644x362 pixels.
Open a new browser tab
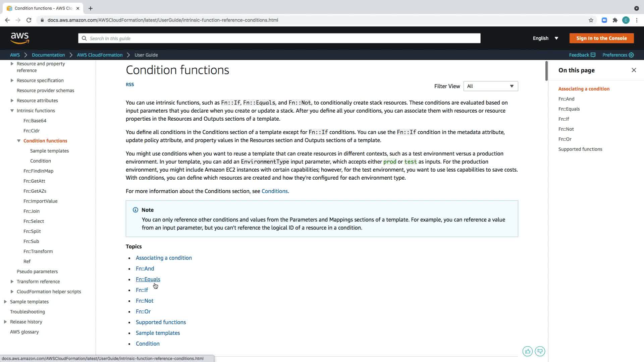(x=91, y=8)
